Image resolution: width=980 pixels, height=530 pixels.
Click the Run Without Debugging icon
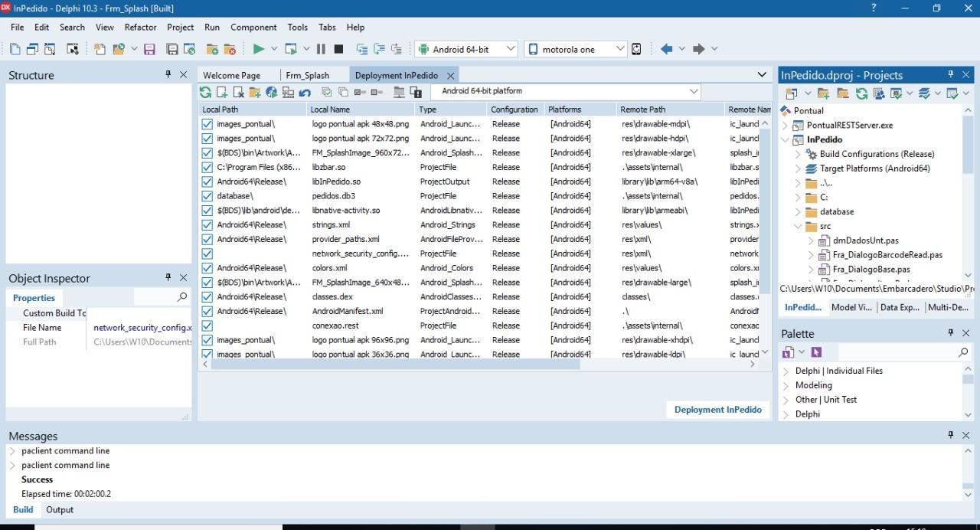(291, 49)
